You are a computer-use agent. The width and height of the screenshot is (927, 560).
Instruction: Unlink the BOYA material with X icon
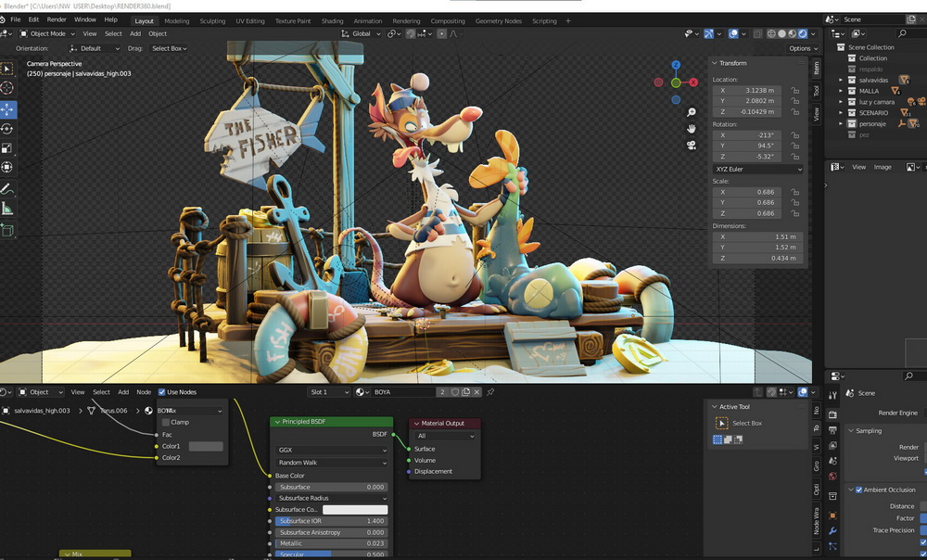click(x=476, y=392)
